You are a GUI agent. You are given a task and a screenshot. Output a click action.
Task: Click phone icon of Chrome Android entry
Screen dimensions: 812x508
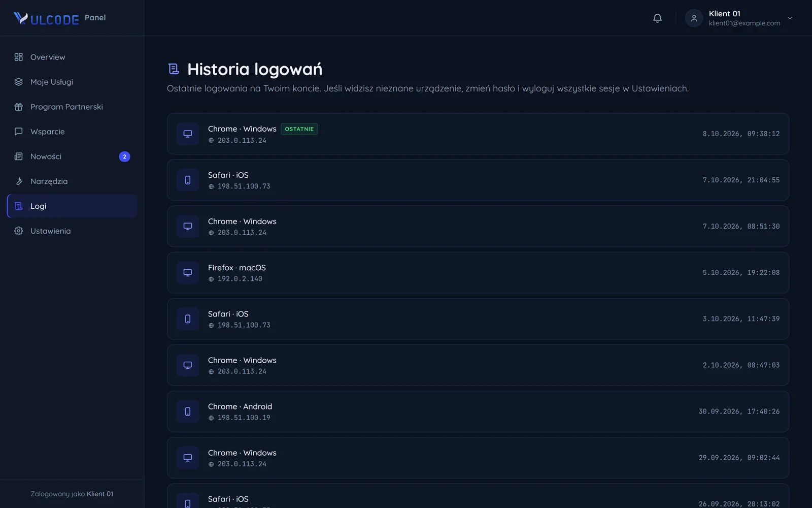(188, 411)
